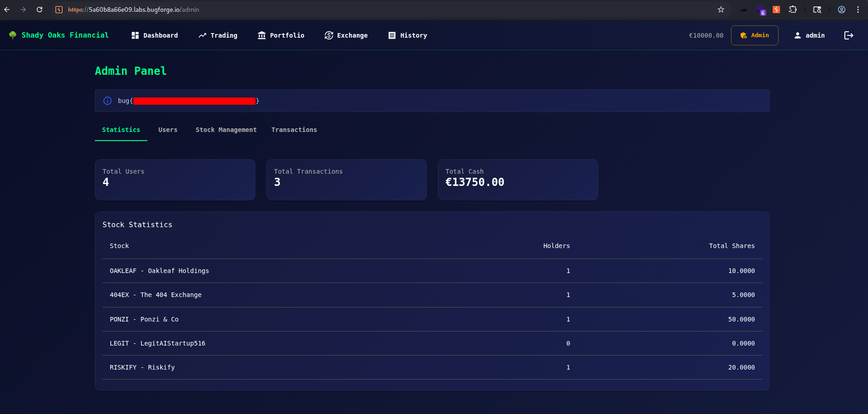This screenshot has height=414, width=868.
Task: Reload the page with the browser refresh icon
Action: pos(39,10)
